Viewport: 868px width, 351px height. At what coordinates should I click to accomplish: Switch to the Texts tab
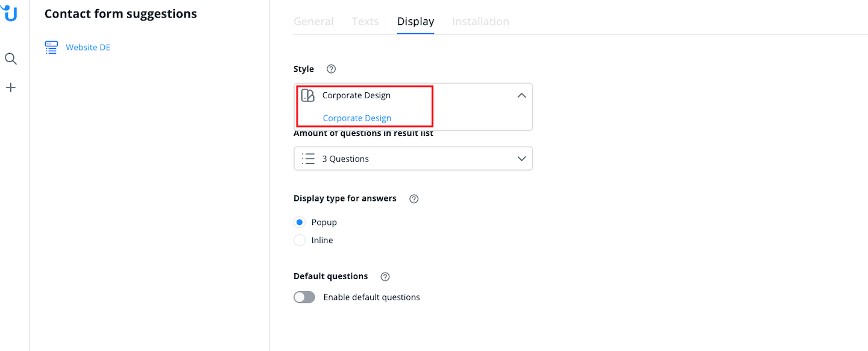(x=365, y=22)
